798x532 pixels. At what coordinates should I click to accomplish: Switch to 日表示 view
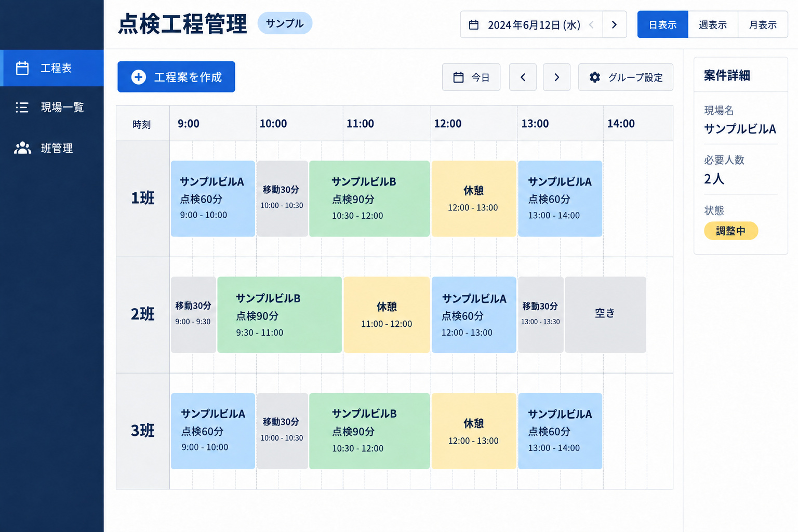663,24
